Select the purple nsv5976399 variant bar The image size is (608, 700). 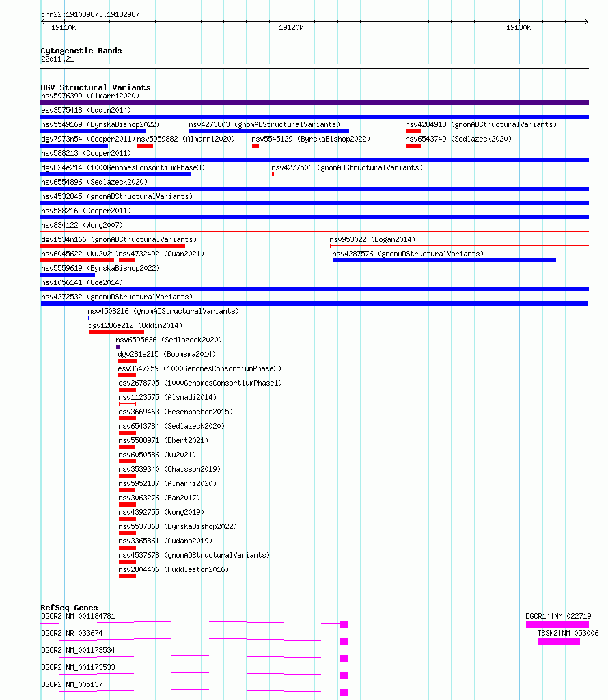click(314, 103)
